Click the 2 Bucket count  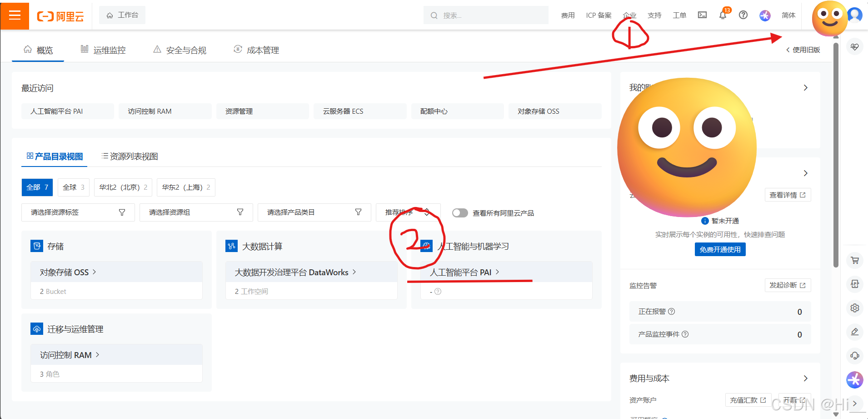click(x=53, y=292)
